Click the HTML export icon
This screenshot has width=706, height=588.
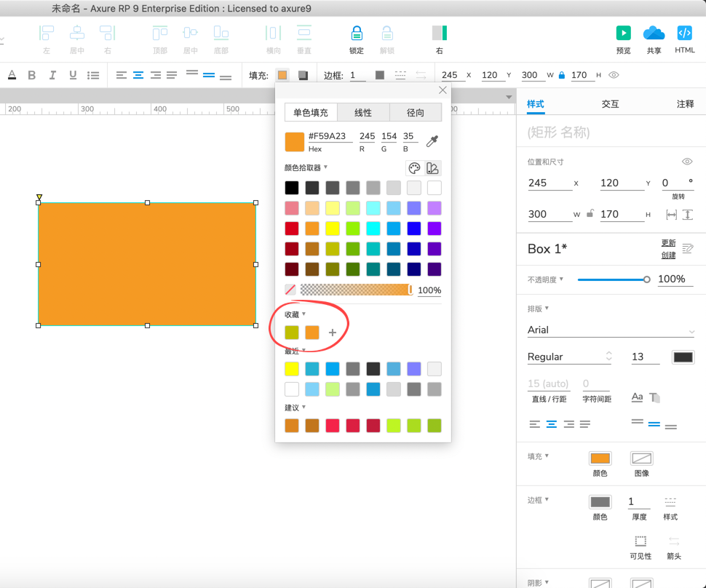(x=684, y=33)
